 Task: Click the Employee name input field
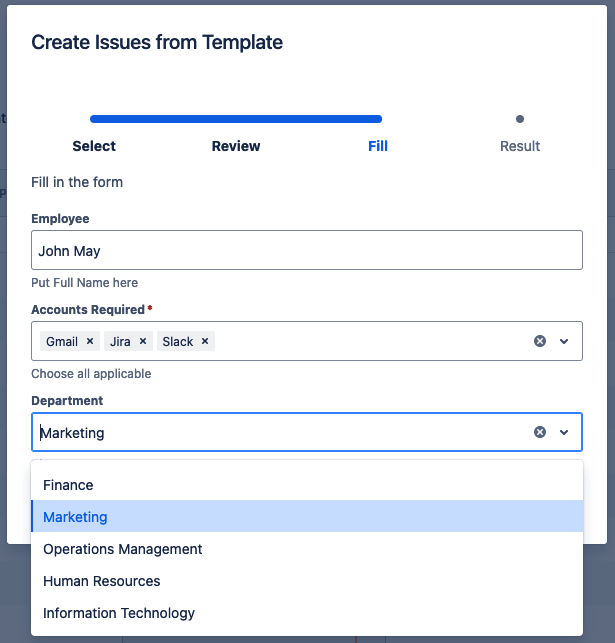pos(306,251)
